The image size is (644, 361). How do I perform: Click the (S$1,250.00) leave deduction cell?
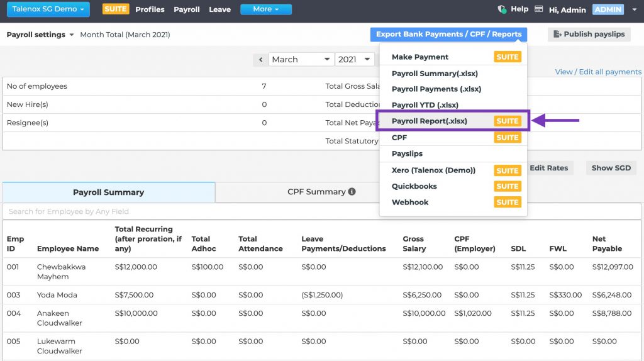pos(322,295)
